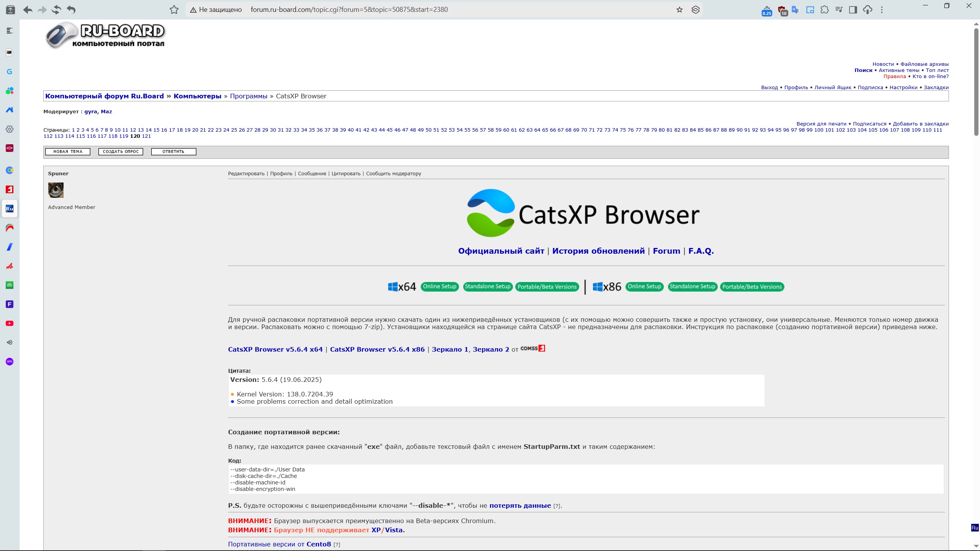Open the F.A.Q. link
980x551 pixels.
pos(701,251)
